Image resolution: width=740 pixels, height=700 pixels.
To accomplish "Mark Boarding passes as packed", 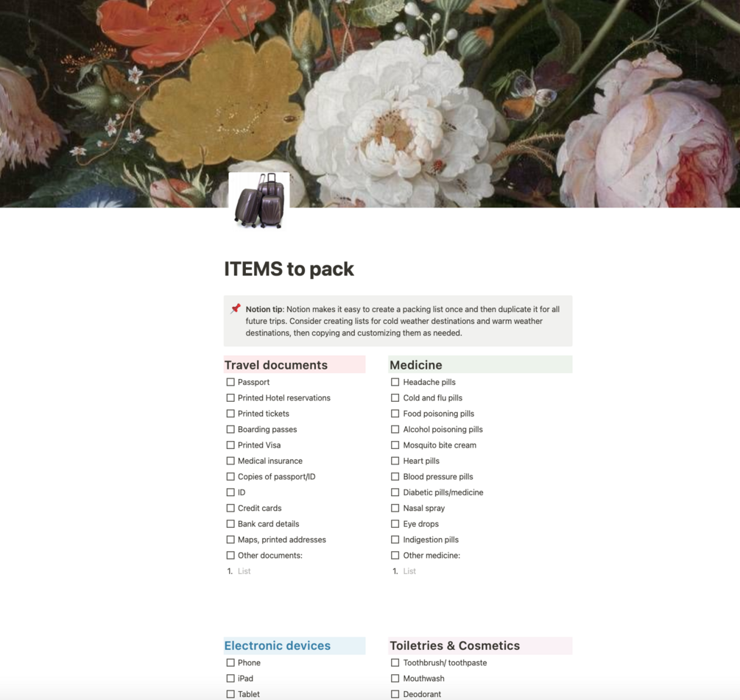I will [x=230, y=429].
